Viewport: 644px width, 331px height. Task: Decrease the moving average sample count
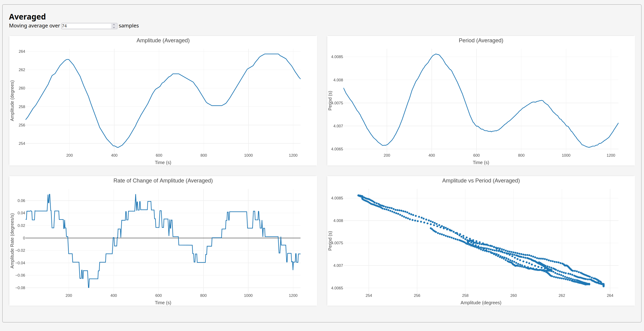click(114, 27)
